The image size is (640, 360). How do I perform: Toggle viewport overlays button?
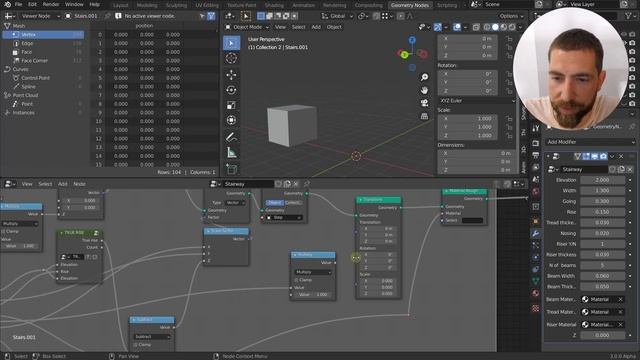click(x=457, y=27)
